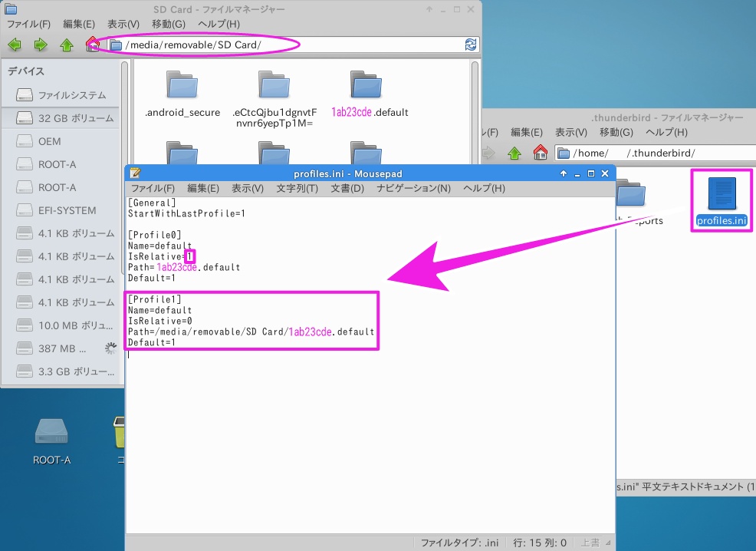
Task: Select 10.0 MB volume in sidebar
Action: point(61,325)
